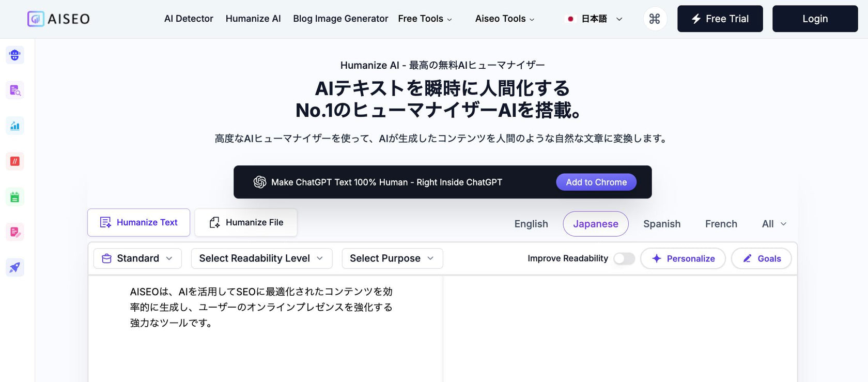This screenshot has height=382, width=868.
Task: Click the Free Trial button
Action: [x=720, y=19]
